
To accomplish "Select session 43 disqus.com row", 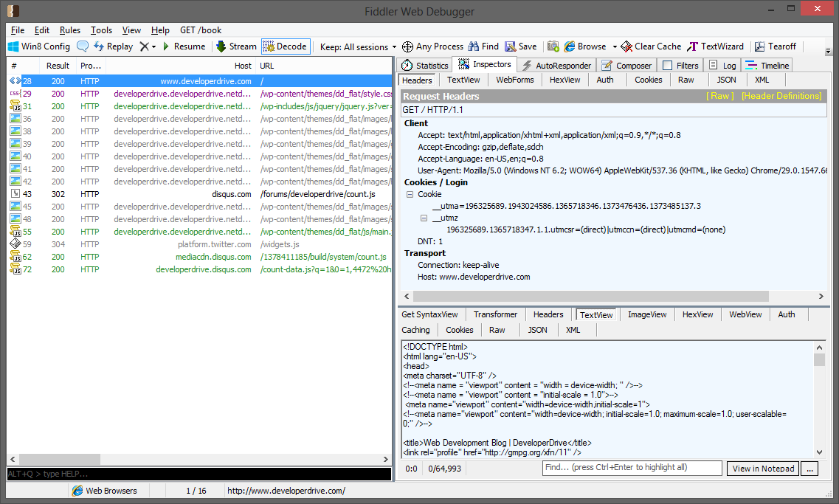I will coord(199,194).
